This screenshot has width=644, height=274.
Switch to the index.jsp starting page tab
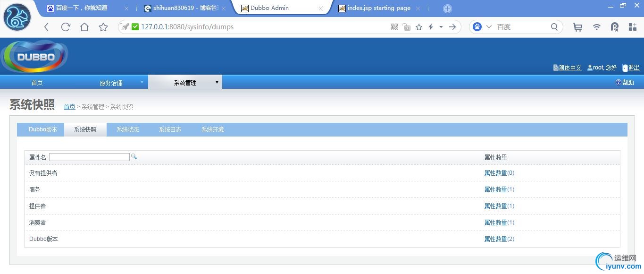coord(379,8)
